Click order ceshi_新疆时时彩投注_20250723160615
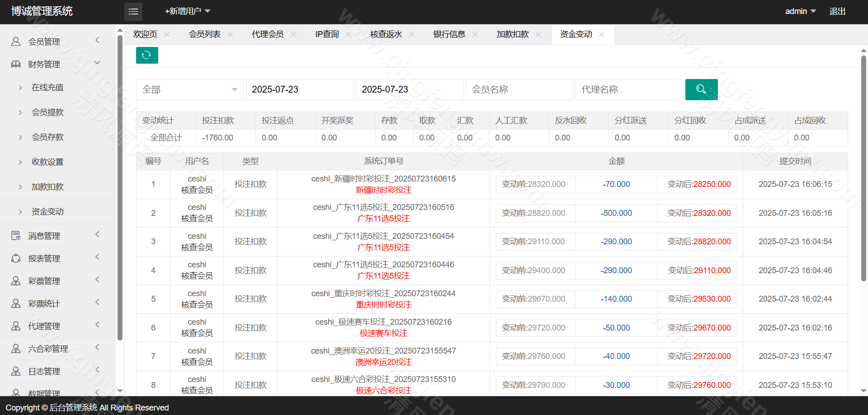 [383, 179]
